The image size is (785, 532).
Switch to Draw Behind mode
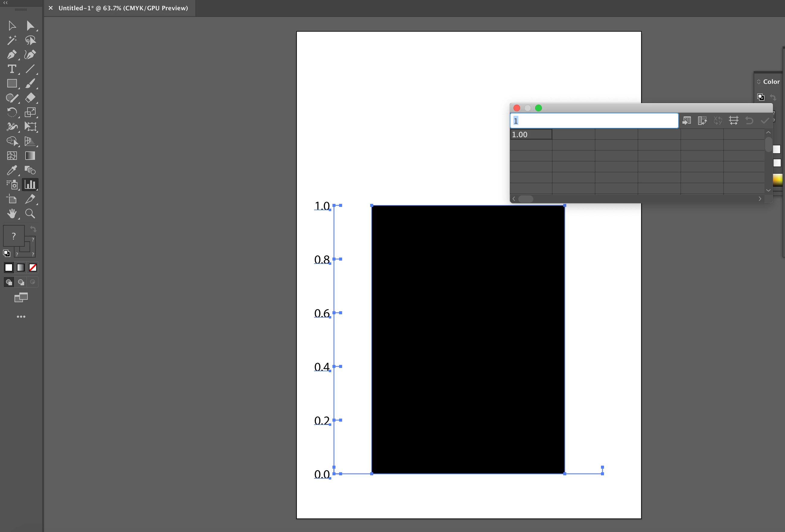21,282
